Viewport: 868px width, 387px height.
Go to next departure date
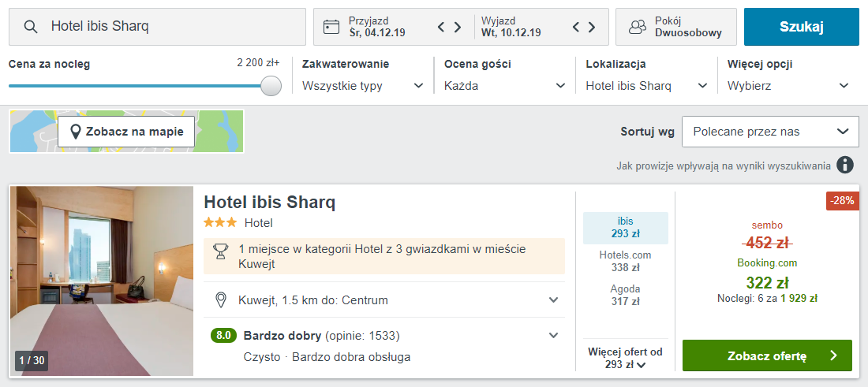592,28
